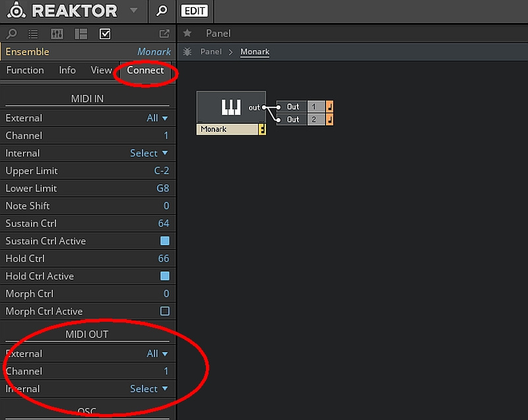Screen dimensions: 528x420
Task: Click Note Shift value 0
Action: 166,206
